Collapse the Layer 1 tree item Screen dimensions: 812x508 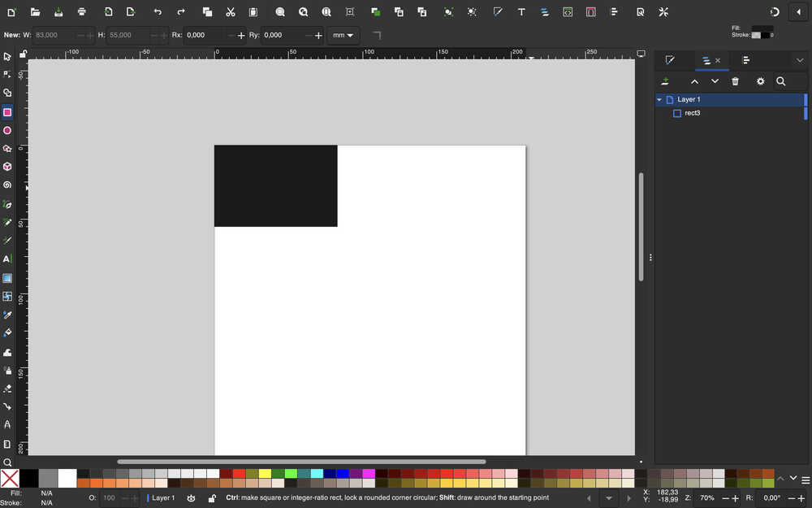(x=659, y=99)
